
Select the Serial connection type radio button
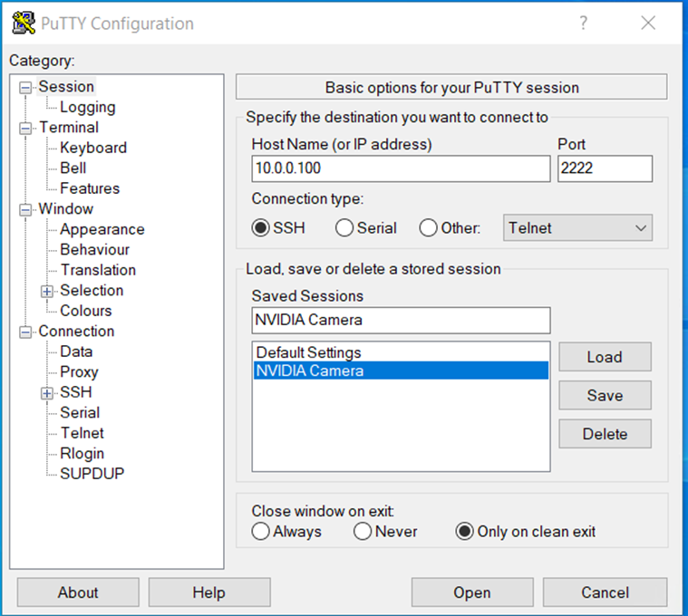(344, 228)
